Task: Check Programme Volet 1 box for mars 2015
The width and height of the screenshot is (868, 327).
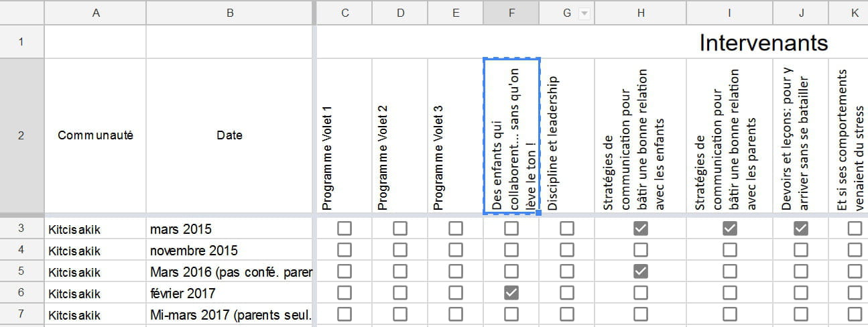Action: coord(345,228)
